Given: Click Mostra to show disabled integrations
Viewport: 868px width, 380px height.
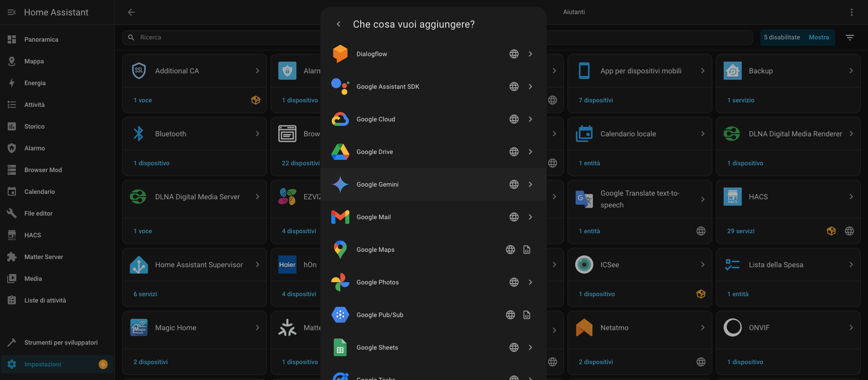Looking at the screenshot, I should pyautogui.click(x=819, y=37).
